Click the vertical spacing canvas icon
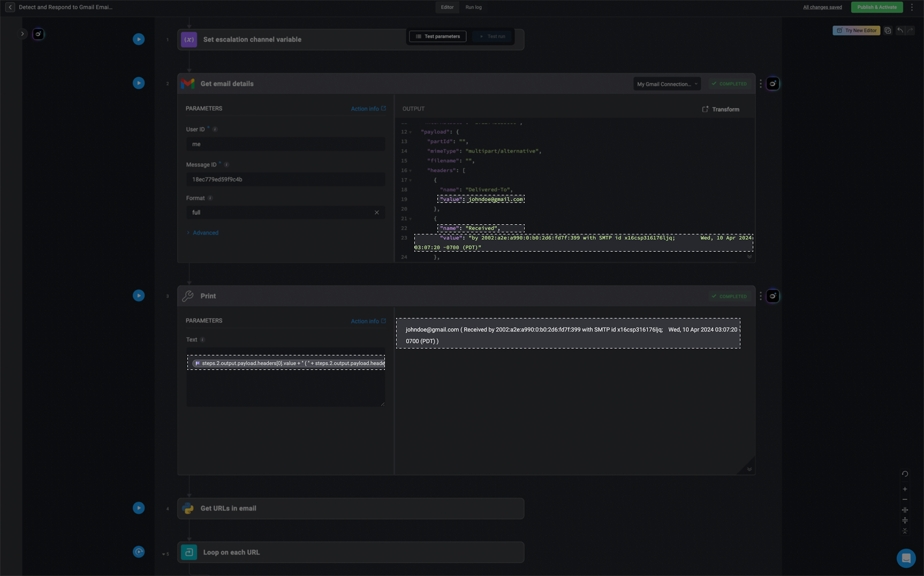Viewport: 924px width, 576px height. [x=905, y=520]
